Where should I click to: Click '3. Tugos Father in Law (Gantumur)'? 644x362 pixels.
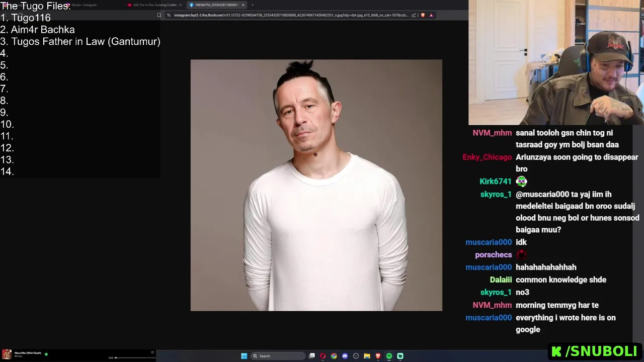point(80,42)
